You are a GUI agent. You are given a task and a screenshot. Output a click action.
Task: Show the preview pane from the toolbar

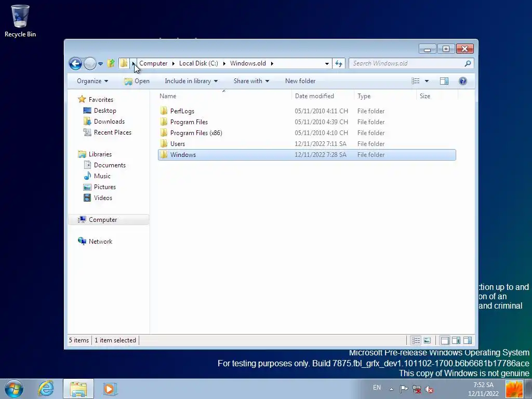[x=444, y=81]
